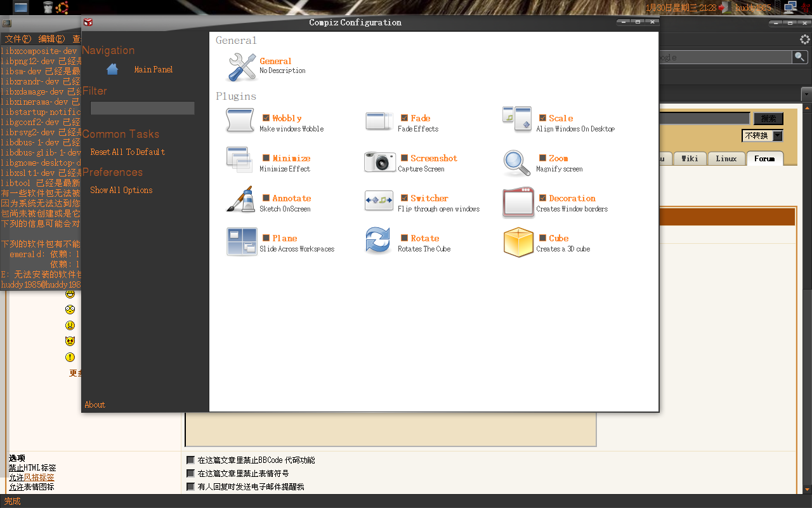Open the Switcher plugin icon
Screen dimensions: 812x508
click(x=379, y=201)
